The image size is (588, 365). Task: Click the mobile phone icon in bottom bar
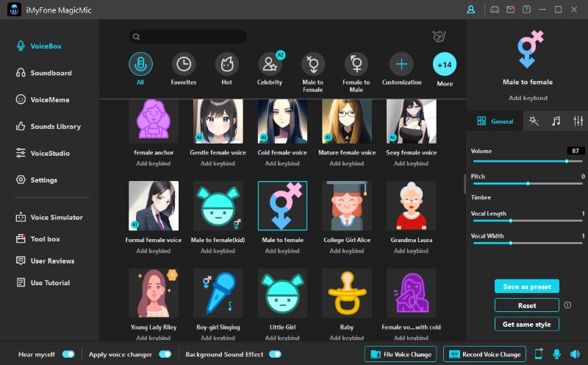click(539, 354)
